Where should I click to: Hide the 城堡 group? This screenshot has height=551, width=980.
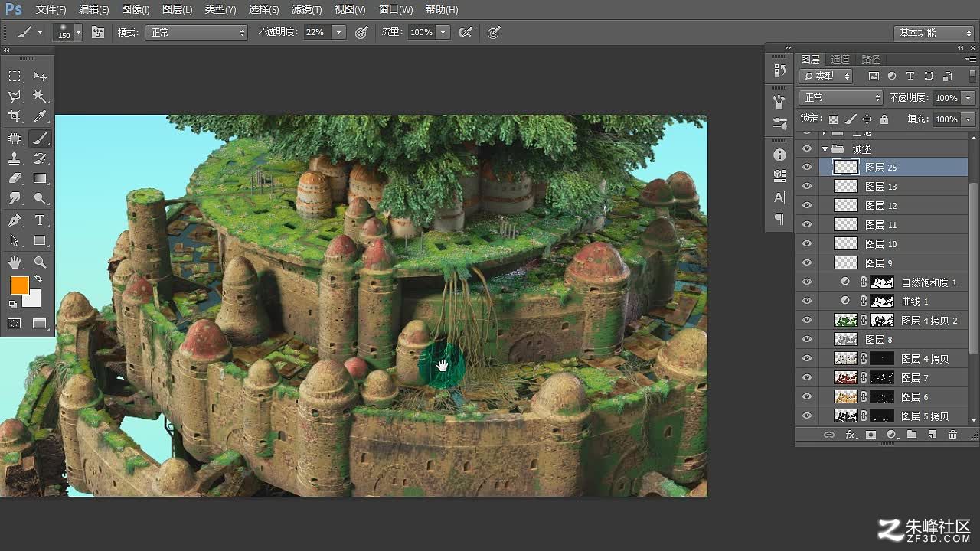click(x=806, y=149)
